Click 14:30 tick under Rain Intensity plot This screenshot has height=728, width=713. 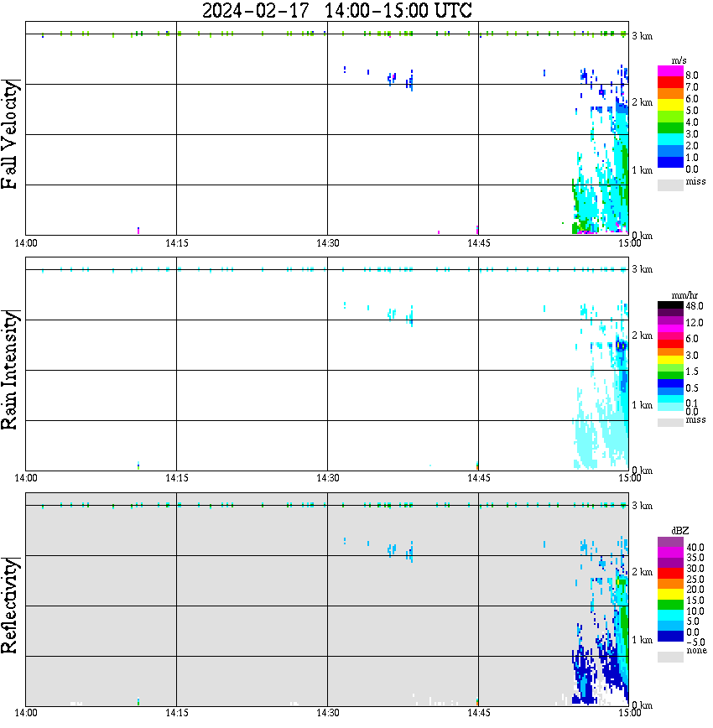[327, 478]
